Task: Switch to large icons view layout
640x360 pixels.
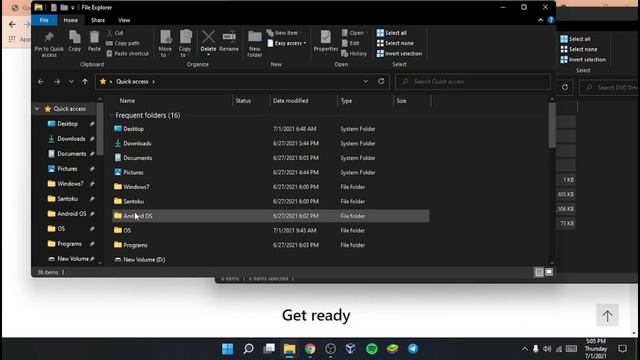Action: [549, 272]
